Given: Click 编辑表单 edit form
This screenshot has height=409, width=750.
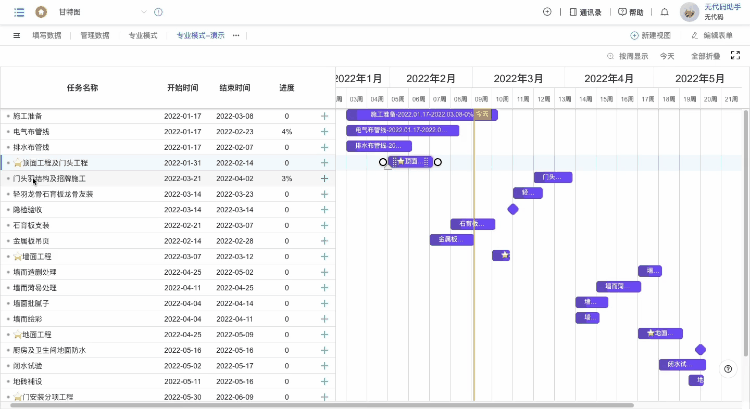Looking at the screenshot, I should tap(712, 35).
